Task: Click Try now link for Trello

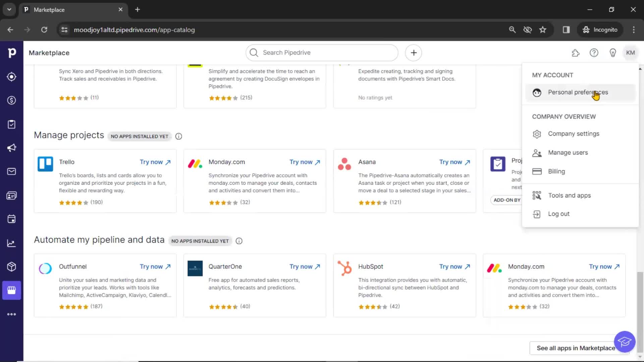Action: [x=155, y=162]
